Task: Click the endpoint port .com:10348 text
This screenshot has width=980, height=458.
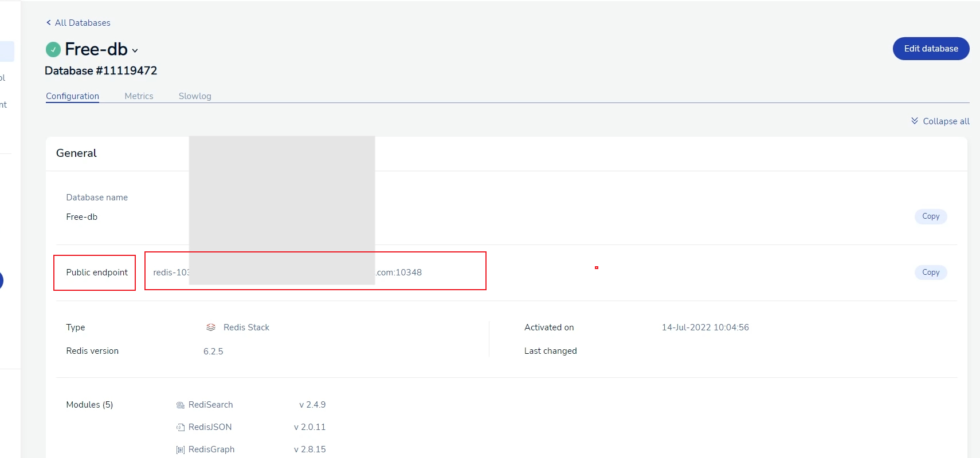Action: click(x=399, y=273)
